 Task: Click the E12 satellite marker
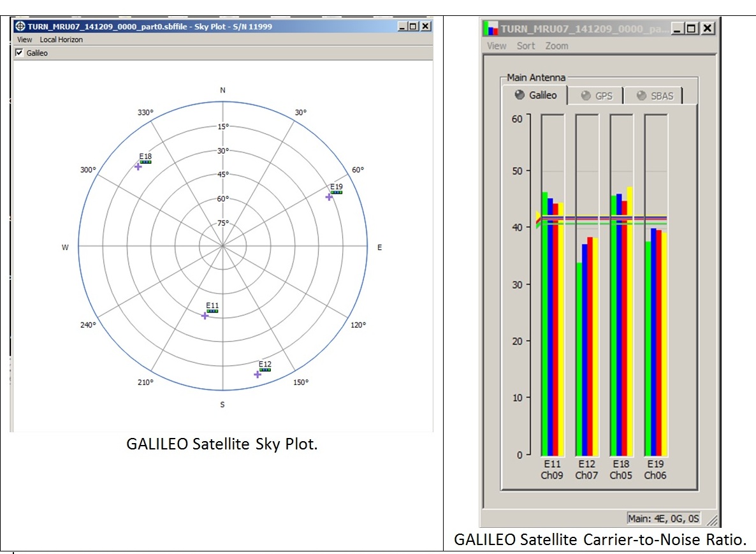click(x=258, y=374)
